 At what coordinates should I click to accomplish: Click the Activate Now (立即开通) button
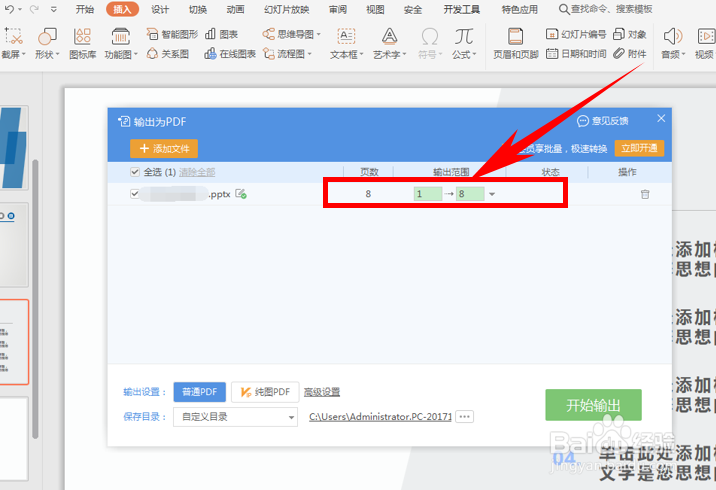pyautogui.click(x=639, y=148)
